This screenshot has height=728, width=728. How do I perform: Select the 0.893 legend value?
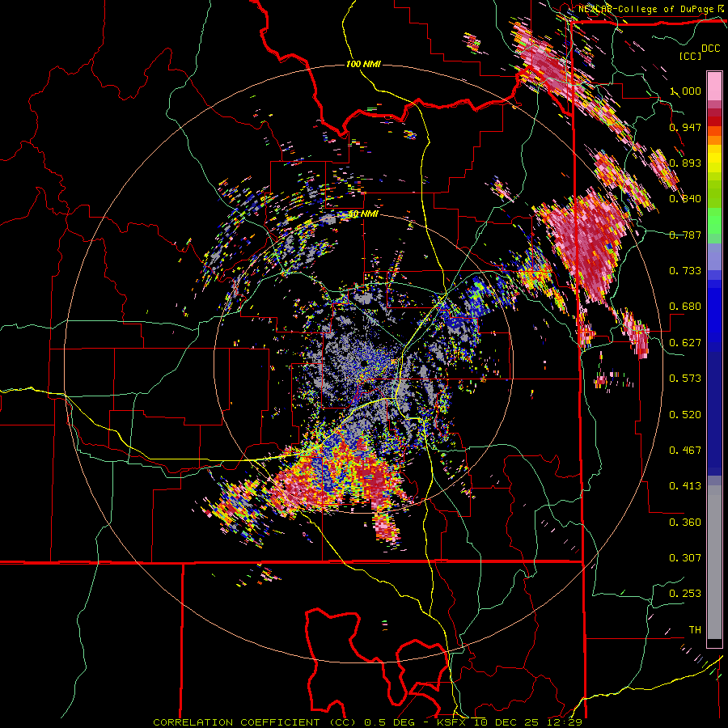[x=685, y=163]
